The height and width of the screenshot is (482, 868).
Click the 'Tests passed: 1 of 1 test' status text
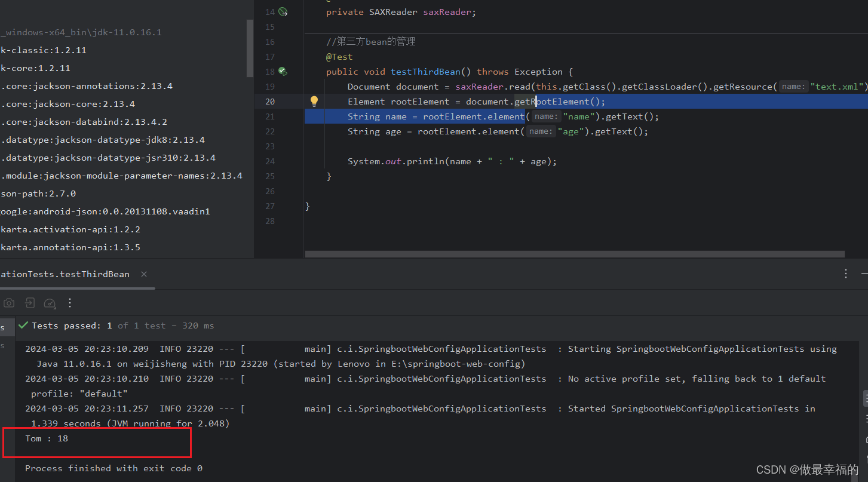click(x=99, y=326)
